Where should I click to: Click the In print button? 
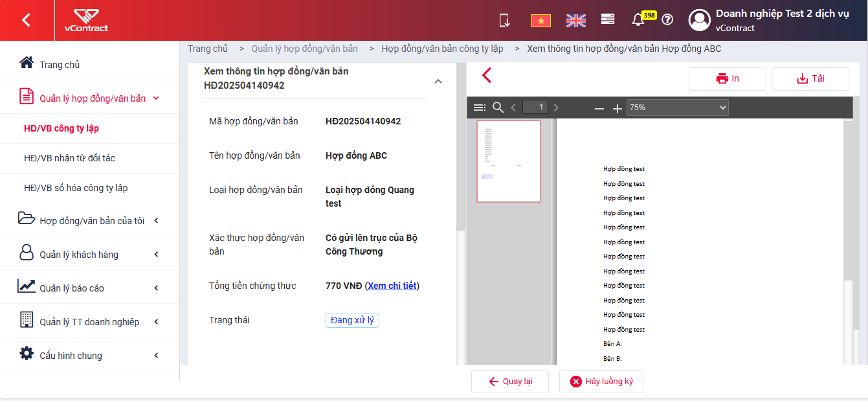728,78
